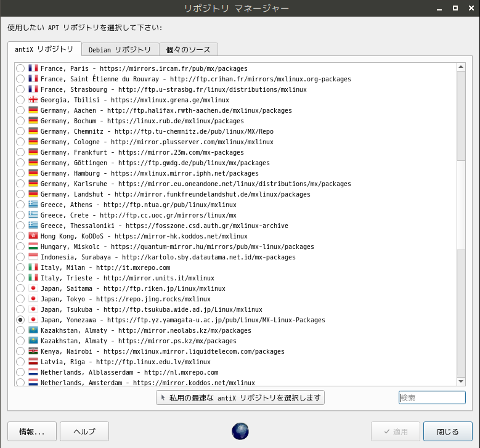Click the Georgia flag beside Tbilisi
The height and width of the screenshot is (448, 480).
33,100
